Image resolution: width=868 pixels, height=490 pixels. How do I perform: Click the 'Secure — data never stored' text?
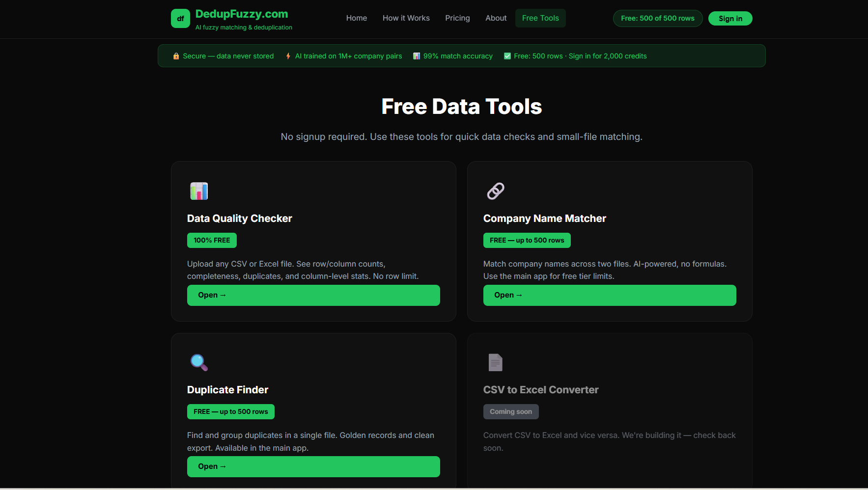228,56
